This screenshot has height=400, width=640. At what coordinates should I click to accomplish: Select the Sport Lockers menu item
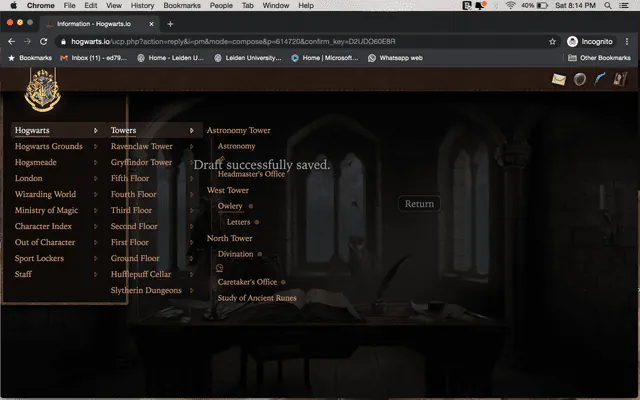[39, 258]
